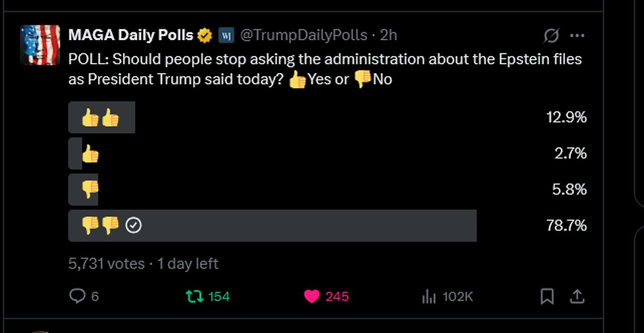Image resolution: width=644 pixels, height=333 pixels.
Task: Click the green repost icon
Action: tap(194, 296)
